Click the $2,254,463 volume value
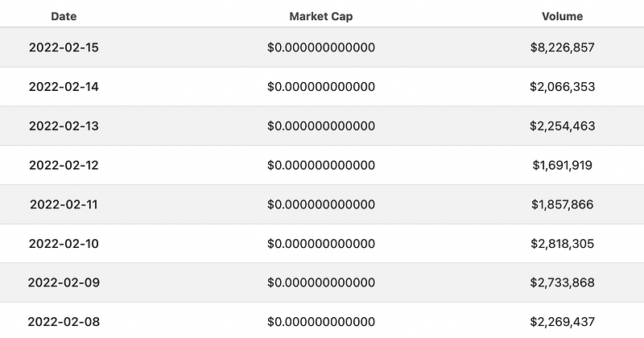The height and width of the screenshot is (338, 644). click(x=562, y=126)
